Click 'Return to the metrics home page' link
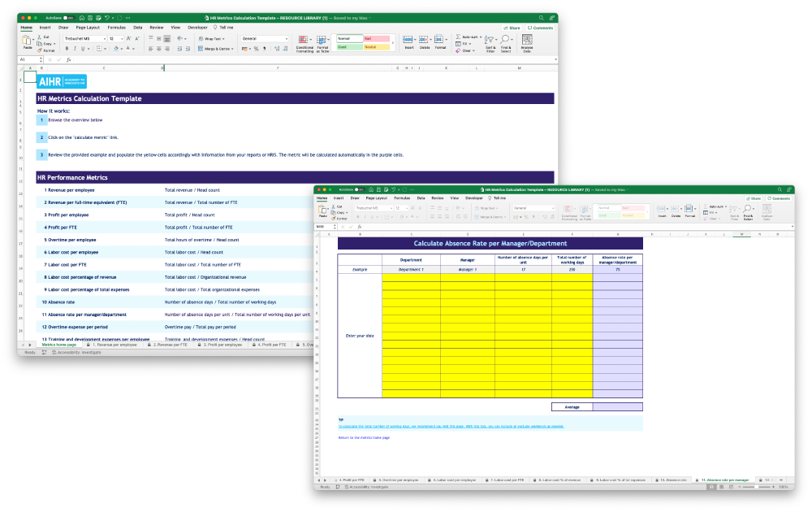This screenshot has width=812, height=508. click(364, 437)
